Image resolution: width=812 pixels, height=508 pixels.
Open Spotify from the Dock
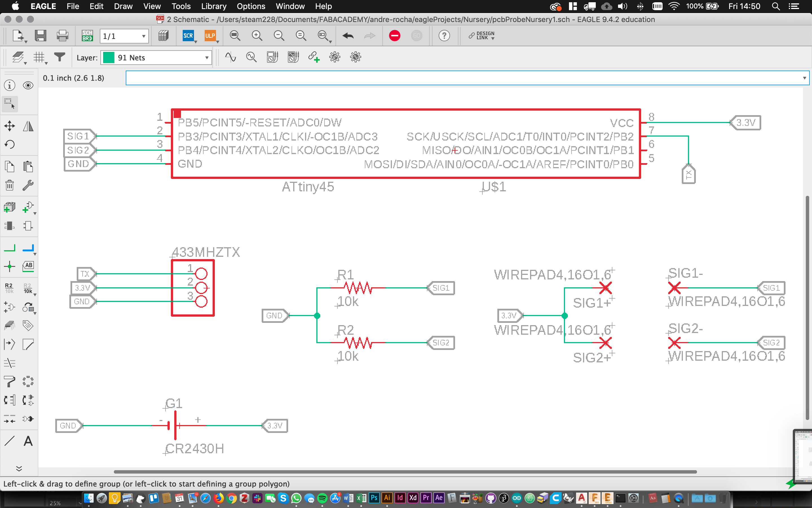click(x=322, y=498)
